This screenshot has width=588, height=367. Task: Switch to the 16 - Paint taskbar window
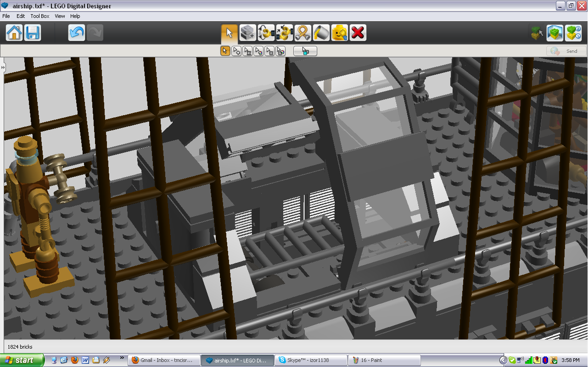(384, 360)
